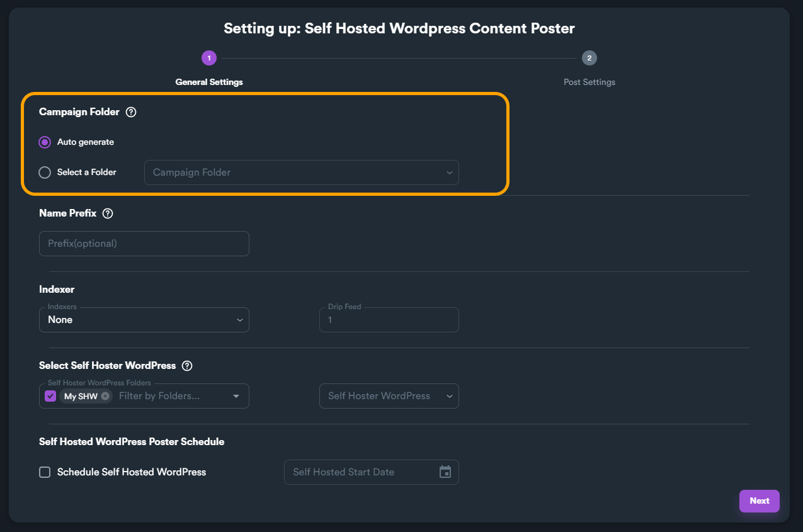Go to step 2 Post Settings
This screenshot has width=803, height=532.
[589, 59]
